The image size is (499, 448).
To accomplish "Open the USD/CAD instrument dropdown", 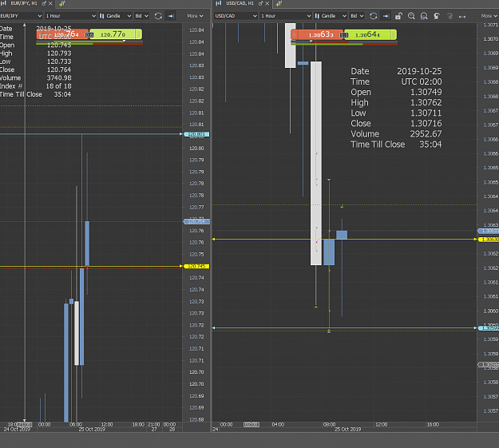I will click(x=236, y=16).
